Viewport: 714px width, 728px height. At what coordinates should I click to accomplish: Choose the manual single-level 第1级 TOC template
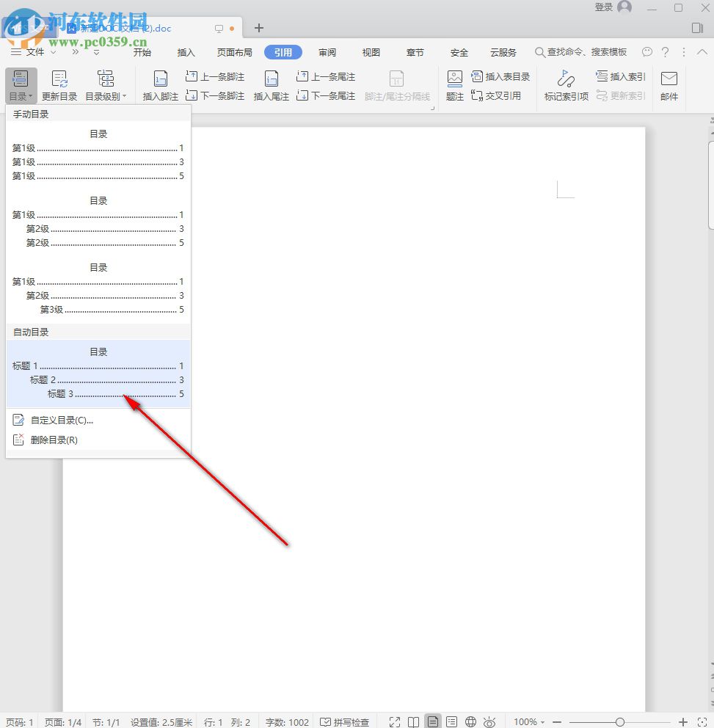pyautogui.click(x=98, y=155)
